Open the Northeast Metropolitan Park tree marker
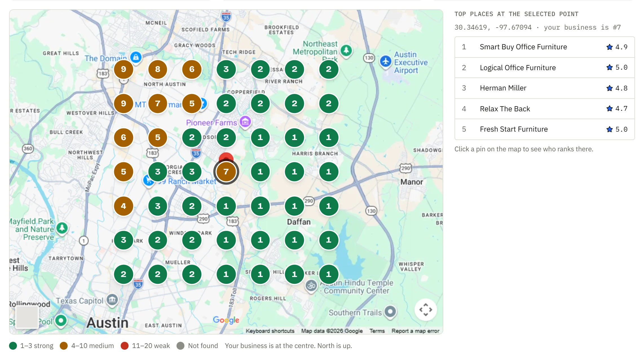 [x=346, y=51]
